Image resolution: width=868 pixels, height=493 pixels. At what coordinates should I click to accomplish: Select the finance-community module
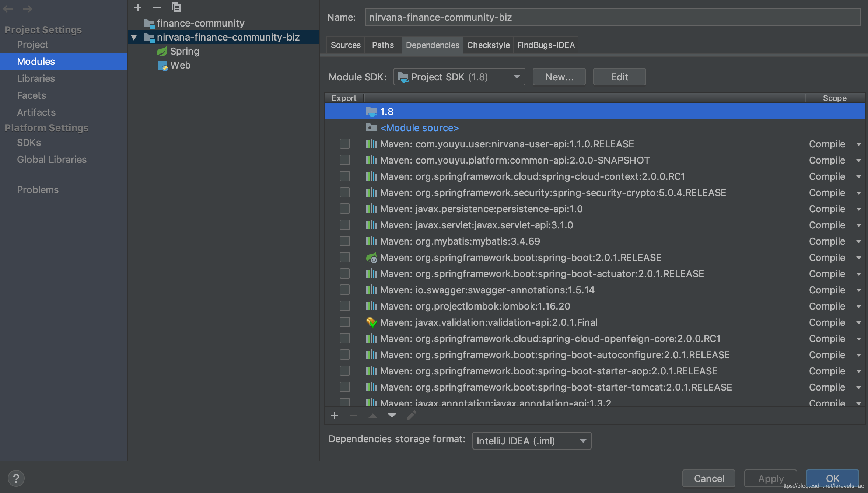(200, 23)
